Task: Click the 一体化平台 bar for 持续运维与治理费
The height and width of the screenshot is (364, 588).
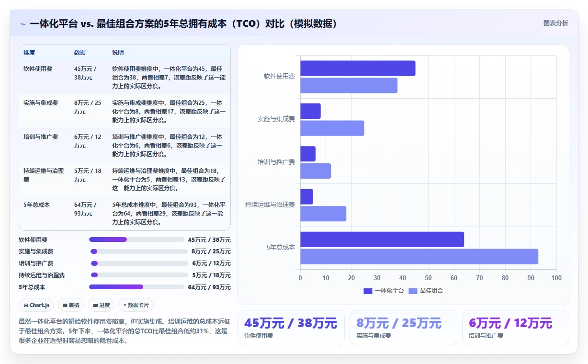Action: point(306,196)
